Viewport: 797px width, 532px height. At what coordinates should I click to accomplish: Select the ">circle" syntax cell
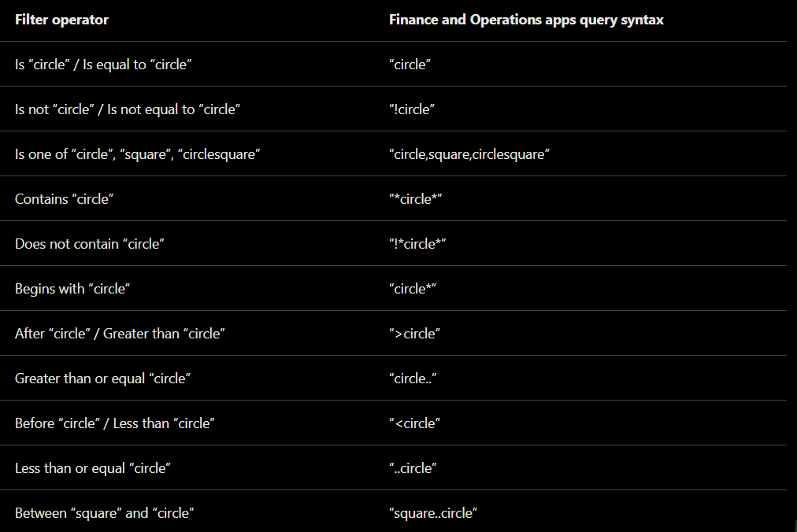point(414,334)
